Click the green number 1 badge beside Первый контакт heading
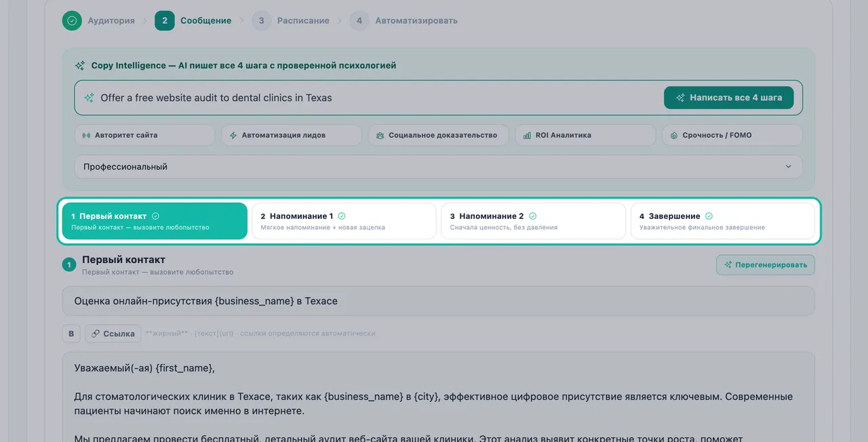 pos(69,265)
